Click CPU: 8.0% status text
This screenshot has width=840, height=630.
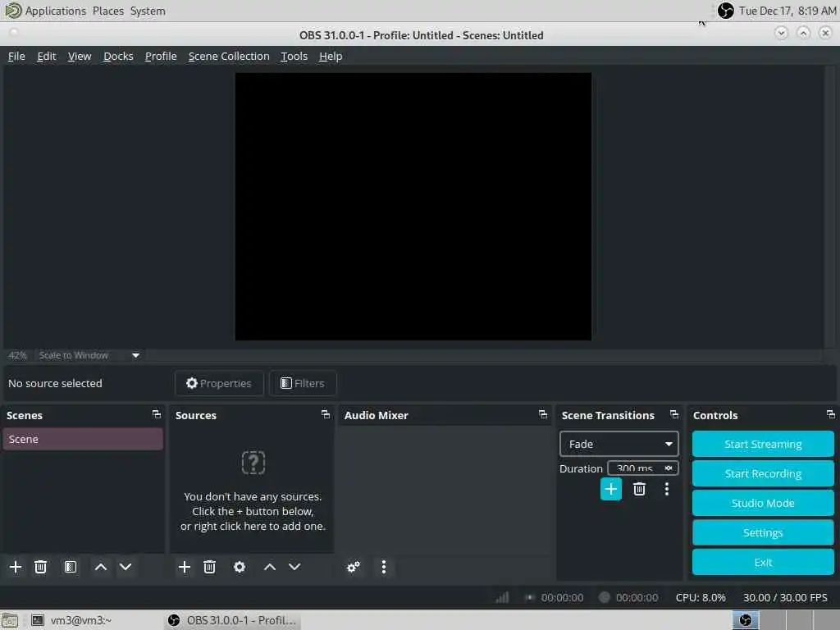701,597
